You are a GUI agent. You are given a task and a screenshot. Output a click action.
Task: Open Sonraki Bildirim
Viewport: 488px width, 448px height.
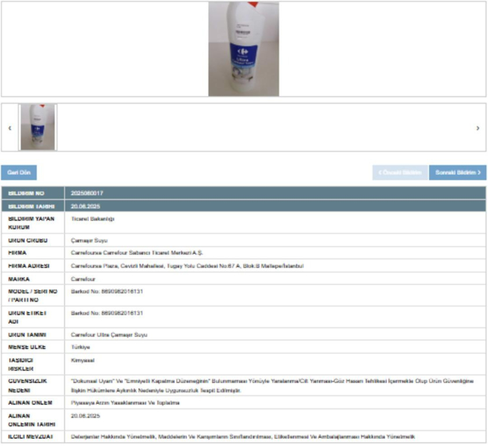pyautogui.click(x=457, y=173)
